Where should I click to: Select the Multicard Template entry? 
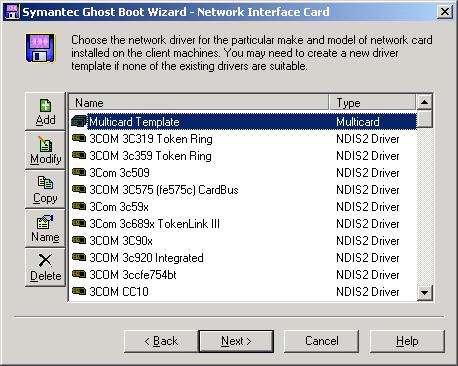[x=243, y=121]
